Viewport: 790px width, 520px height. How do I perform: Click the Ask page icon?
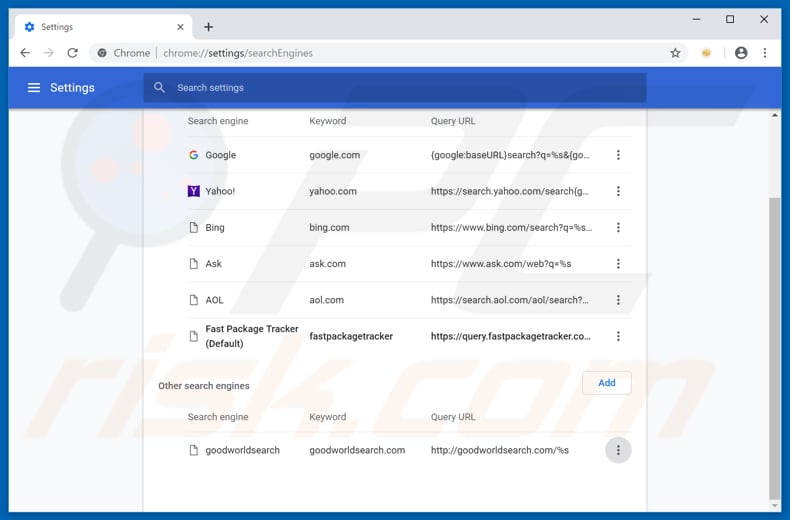tap(193, 264)
